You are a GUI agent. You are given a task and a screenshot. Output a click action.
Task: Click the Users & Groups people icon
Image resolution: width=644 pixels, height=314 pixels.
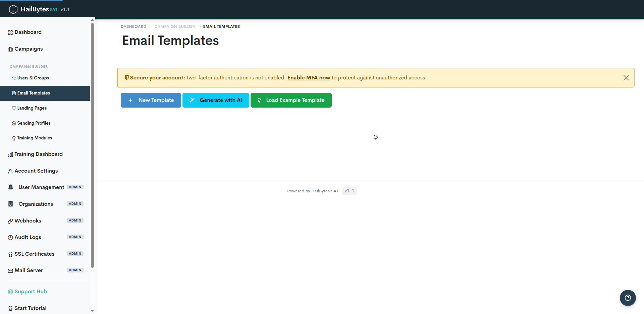(x=14, y=78)
